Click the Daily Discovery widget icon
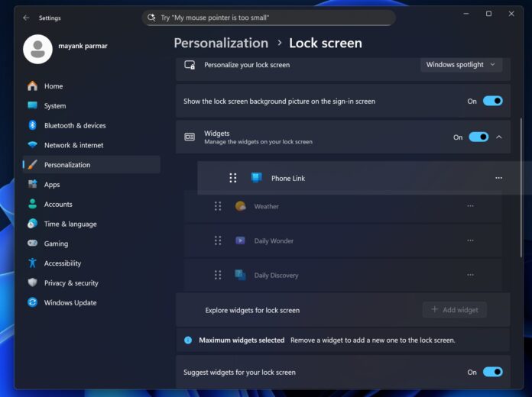The width and height of the screenshot is (532, 397). click(240, 275)
